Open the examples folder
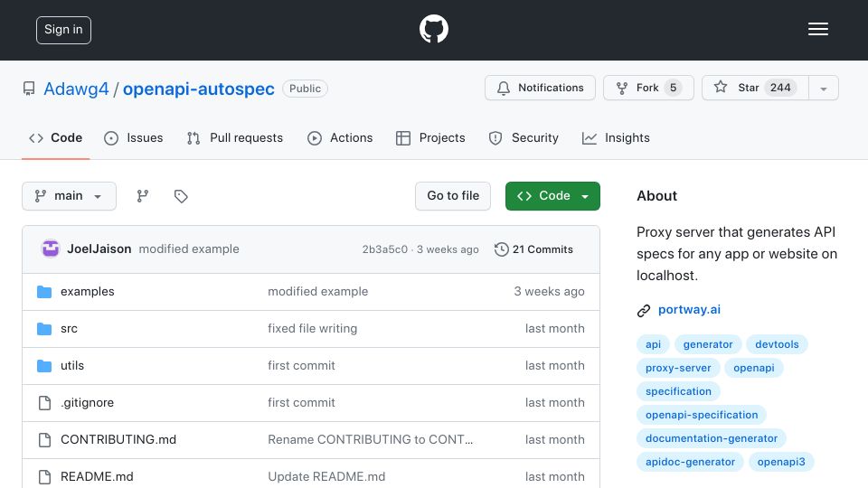This screenshot has height=488, width=868. coord(88,292)
